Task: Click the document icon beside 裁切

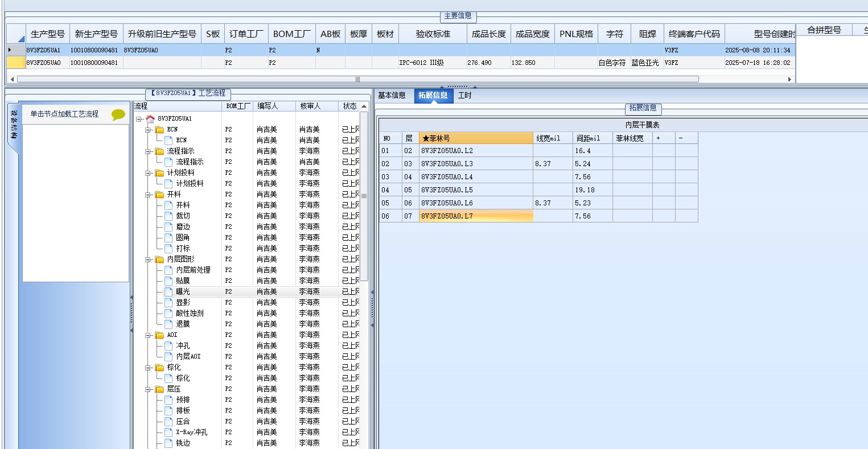Action: 168,216
